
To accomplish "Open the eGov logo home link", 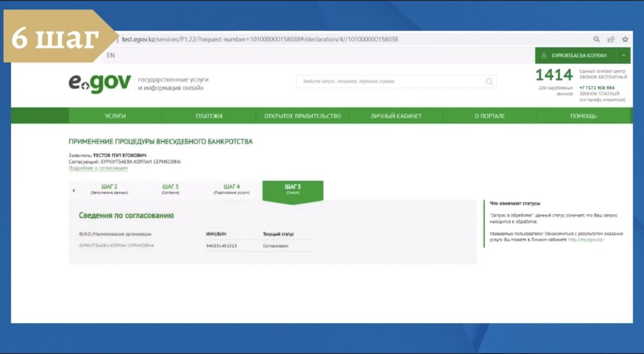I will [x=100, y=83].
